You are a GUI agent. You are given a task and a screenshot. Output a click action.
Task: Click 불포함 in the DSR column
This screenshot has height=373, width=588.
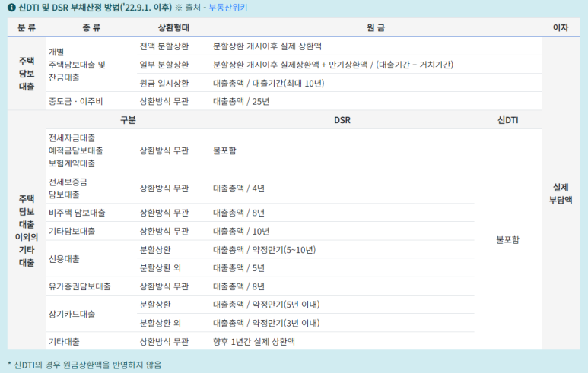(x=224, y=150)
